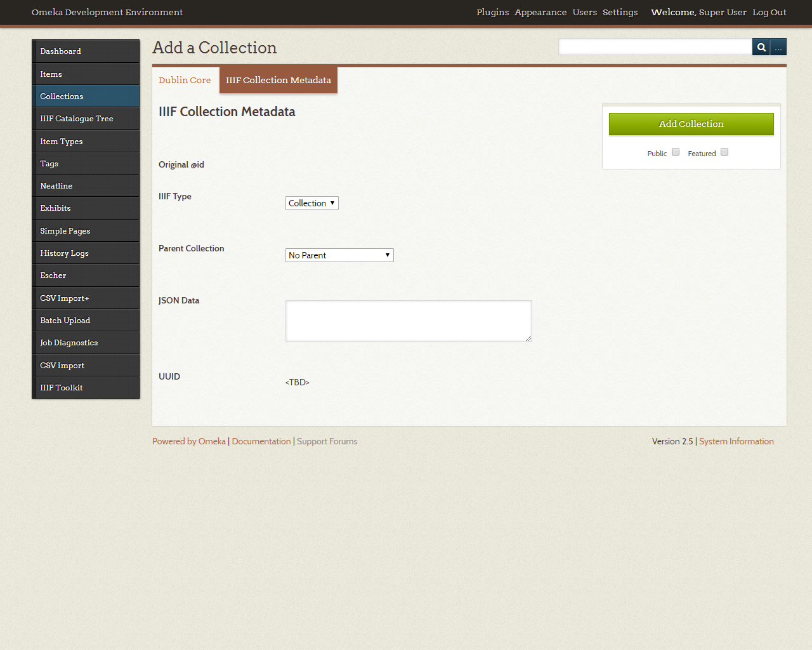Click inside the JSON Data text area
Screen dimensions: 812x650
tap(409, 321)
